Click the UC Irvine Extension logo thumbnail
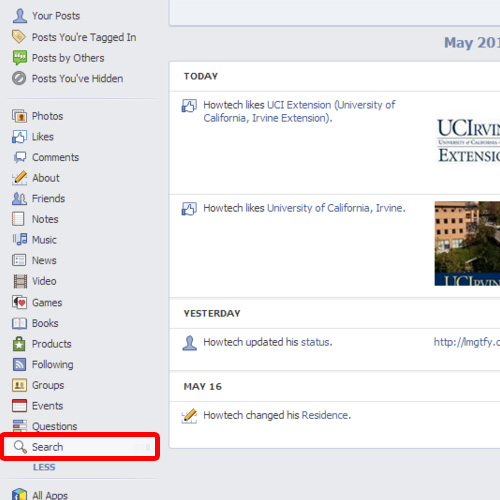Image resolution: width=500 pixels, height=500 pixels. click(x=468, y=141)
